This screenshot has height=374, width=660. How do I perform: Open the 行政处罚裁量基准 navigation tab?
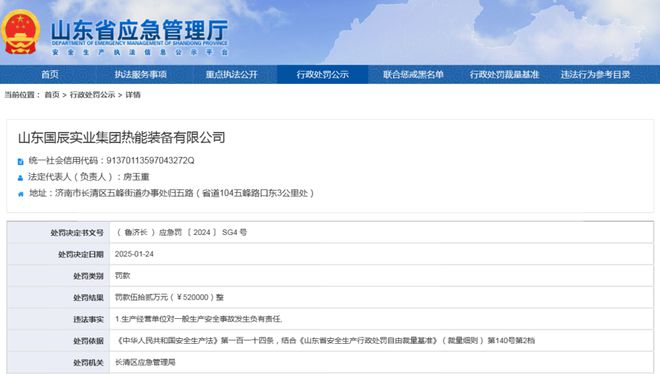(504, 74)
